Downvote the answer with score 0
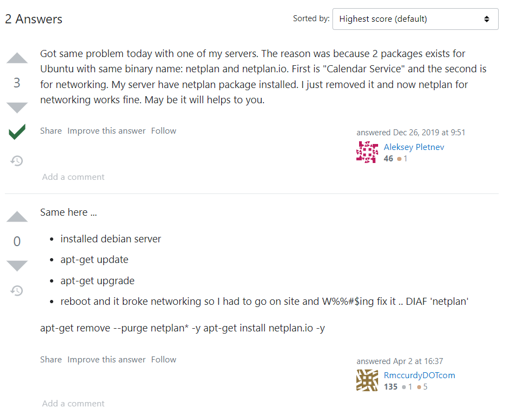515x420 pixels. [x=17, y=265]
